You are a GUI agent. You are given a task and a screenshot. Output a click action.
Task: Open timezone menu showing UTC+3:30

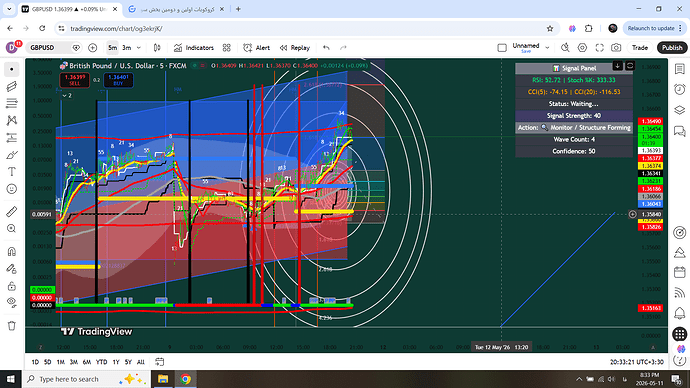click(637, 362)
